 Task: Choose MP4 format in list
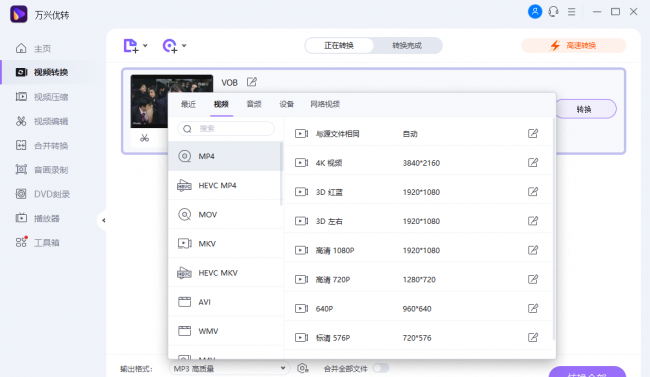click(x=225, y=156)
